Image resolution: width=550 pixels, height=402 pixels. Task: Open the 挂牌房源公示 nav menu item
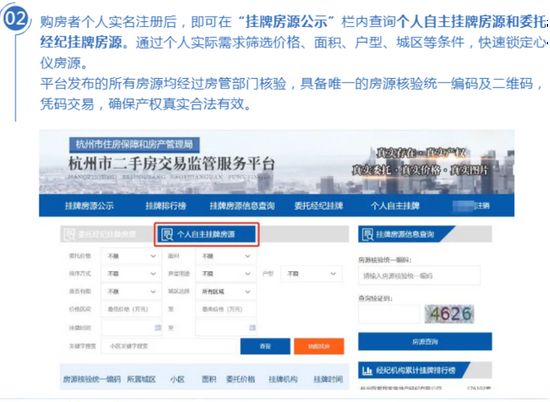[x=89, y=206]
